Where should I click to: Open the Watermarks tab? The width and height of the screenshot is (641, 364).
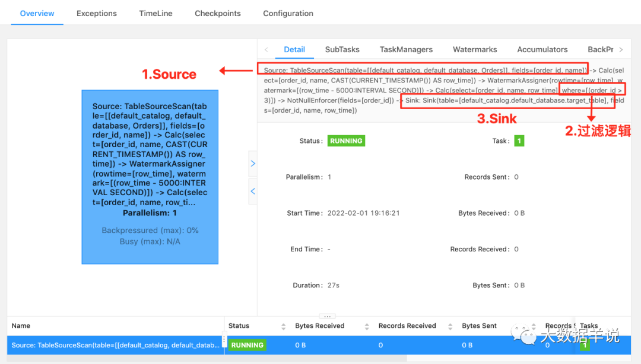pyautogui.click(x=475, y=49)
